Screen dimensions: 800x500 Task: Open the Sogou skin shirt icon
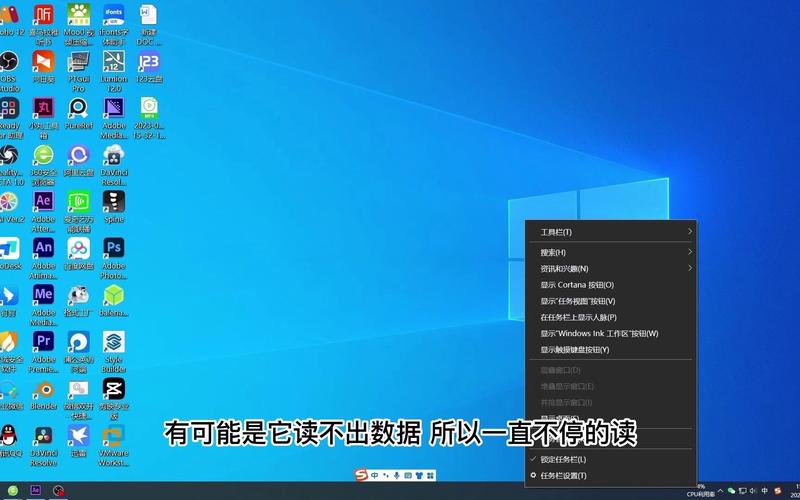pos(419,476)
